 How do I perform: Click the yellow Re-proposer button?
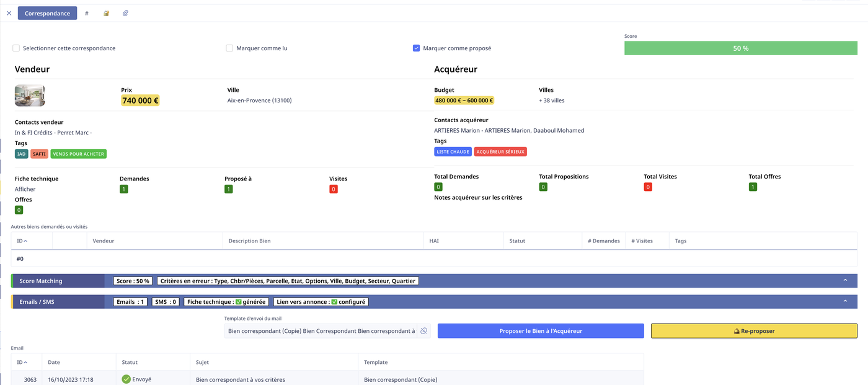[754, 331]
